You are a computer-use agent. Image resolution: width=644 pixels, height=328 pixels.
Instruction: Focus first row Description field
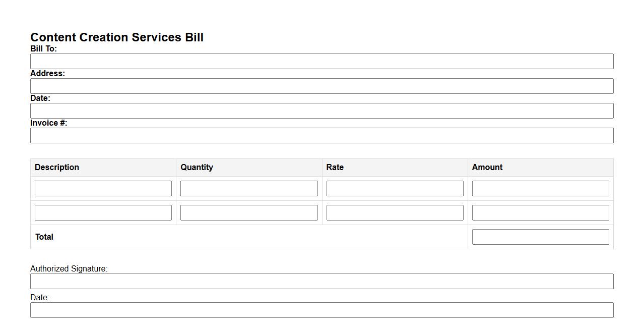pos(103,189)
